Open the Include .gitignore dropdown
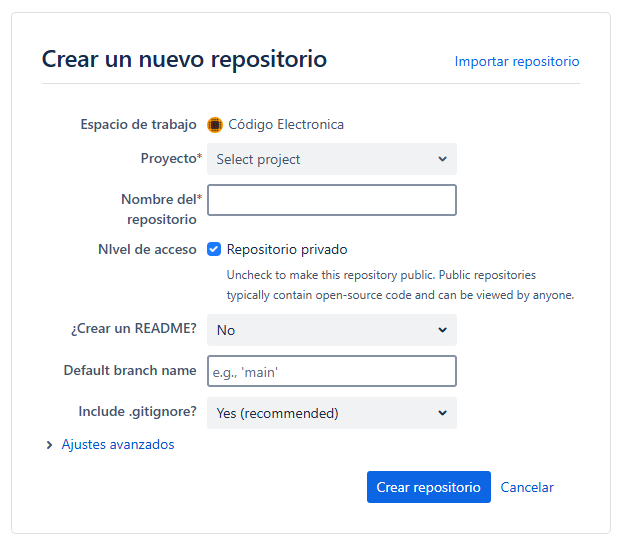Image resolution: width=623 pixels, height=543 pixels. coord(332,413)
